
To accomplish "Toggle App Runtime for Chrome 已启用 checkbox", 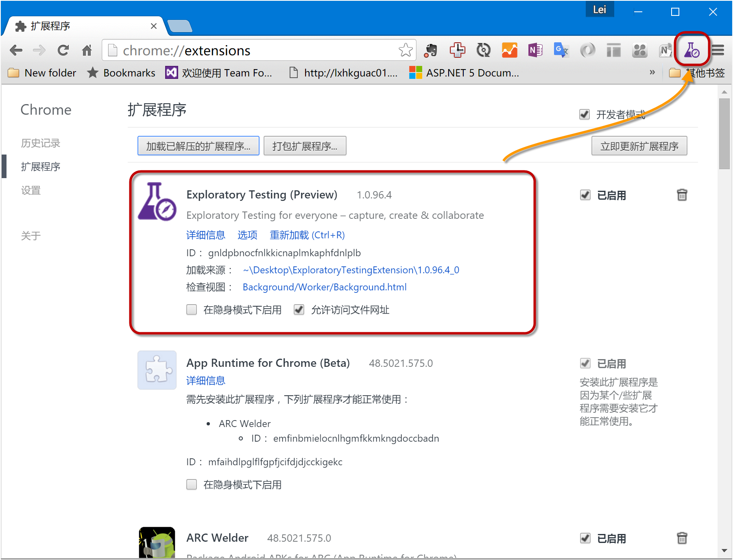I will click(x=585, y=363).
